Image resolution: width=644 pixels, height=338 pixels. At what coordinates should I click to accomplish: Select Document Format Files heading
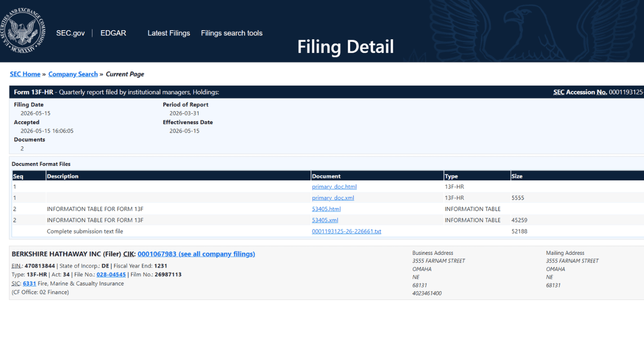(41, 164)
